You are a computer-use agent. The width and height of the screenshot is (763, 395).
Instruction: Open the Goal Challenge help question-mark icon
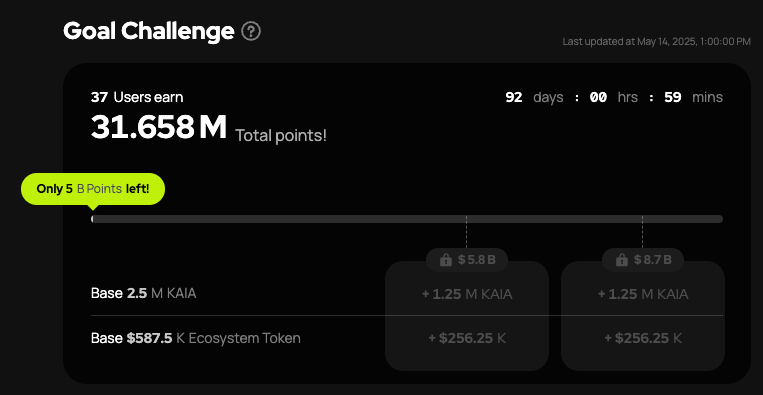pos(251,32)
